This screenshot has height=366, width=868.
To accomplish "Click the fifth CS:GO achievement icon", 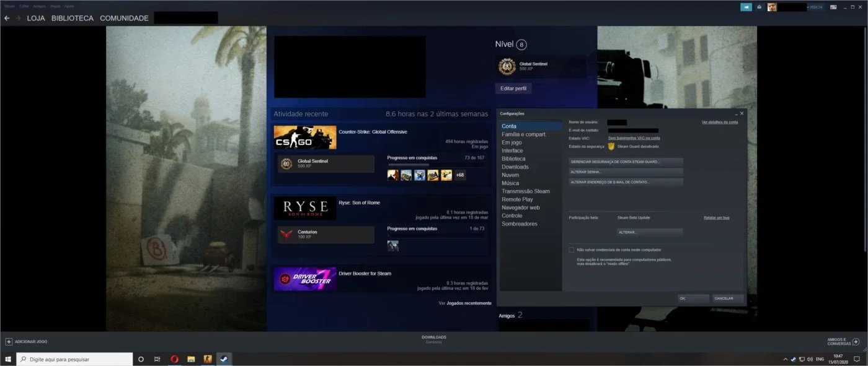I will point(446,175).
